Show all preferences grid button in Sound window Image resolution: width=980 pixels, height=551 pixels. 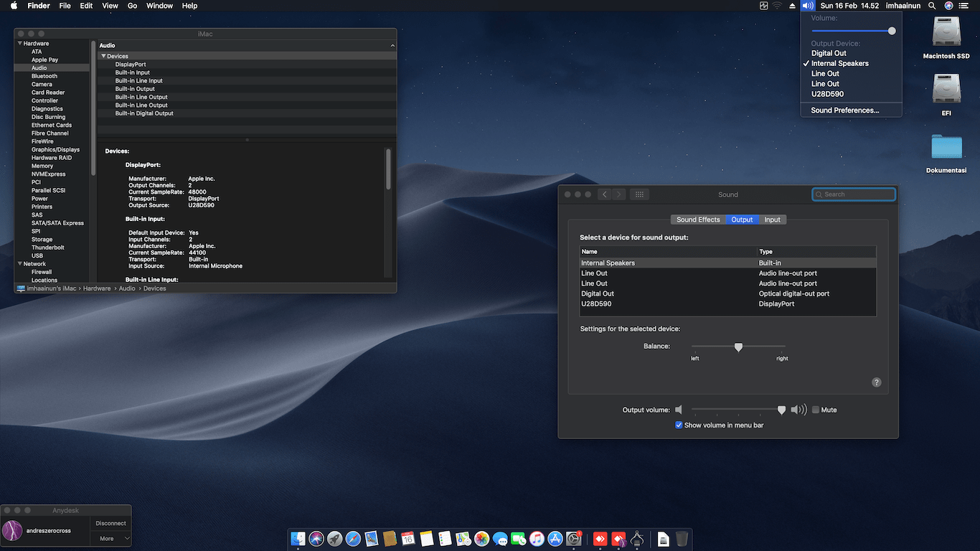point(640,194)
